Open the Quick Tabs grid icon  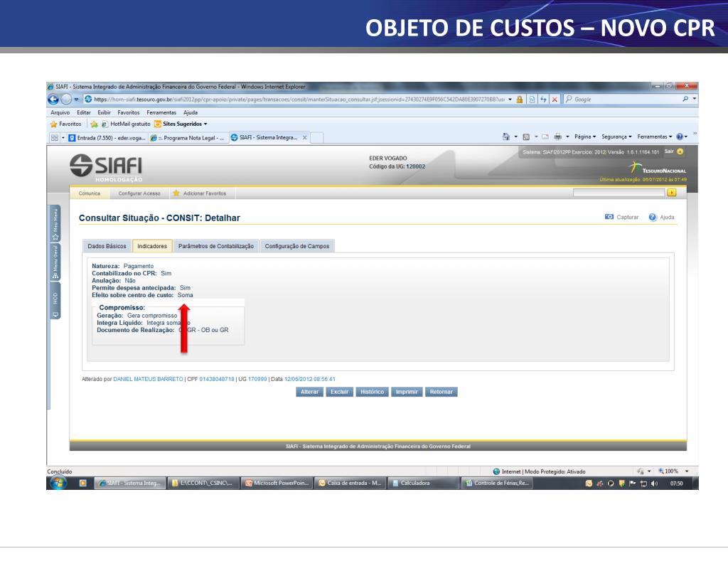[54, 138]
